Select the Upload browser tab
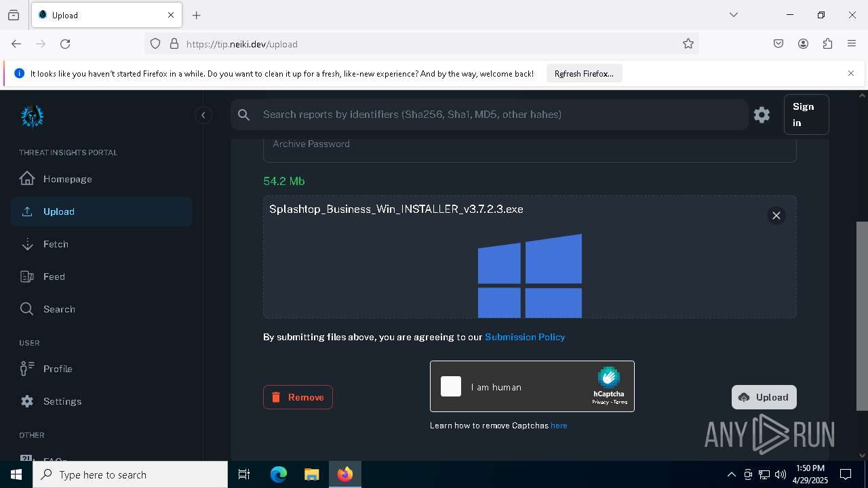The height and width of the screenshot is (488, 868). click(x=106, y=15)
